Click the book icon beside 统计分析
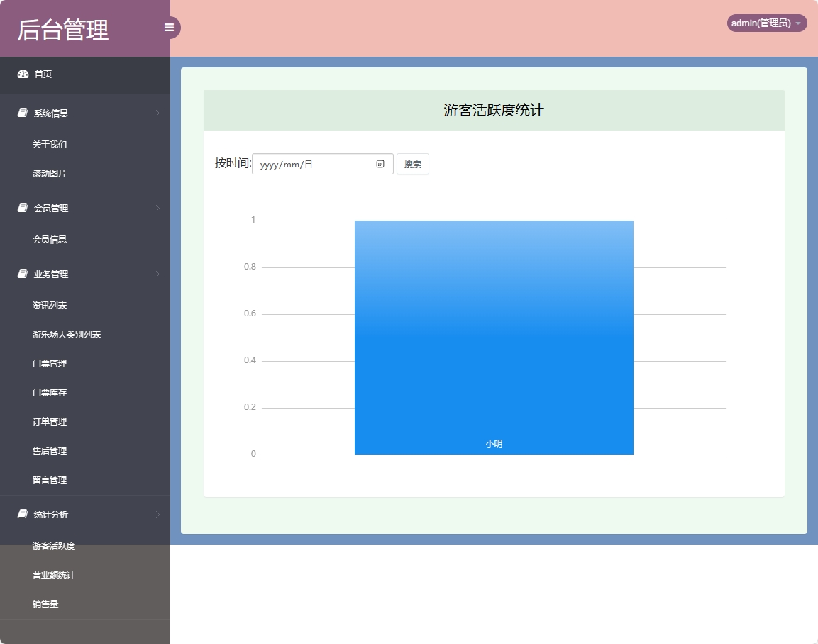818x644 pixels. [x=23, y=514]
